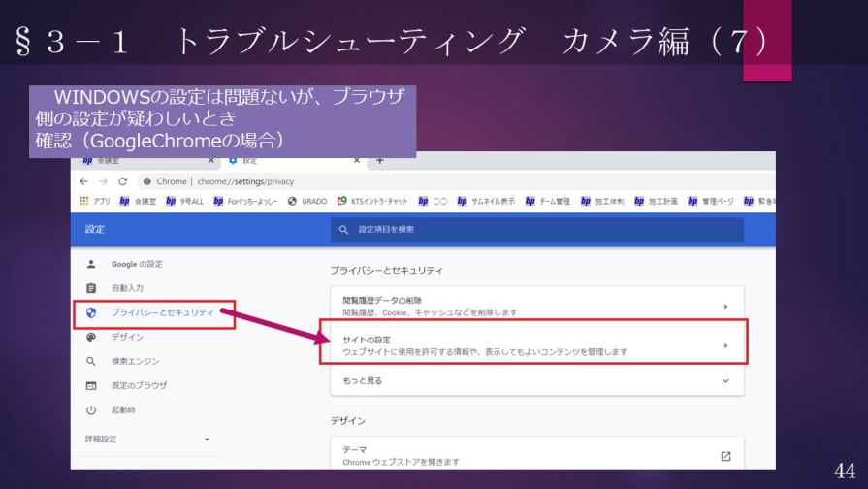Viewport: 868px width, 489px height.
Task: Click the browser back arrow
Action: coord(83,181)
